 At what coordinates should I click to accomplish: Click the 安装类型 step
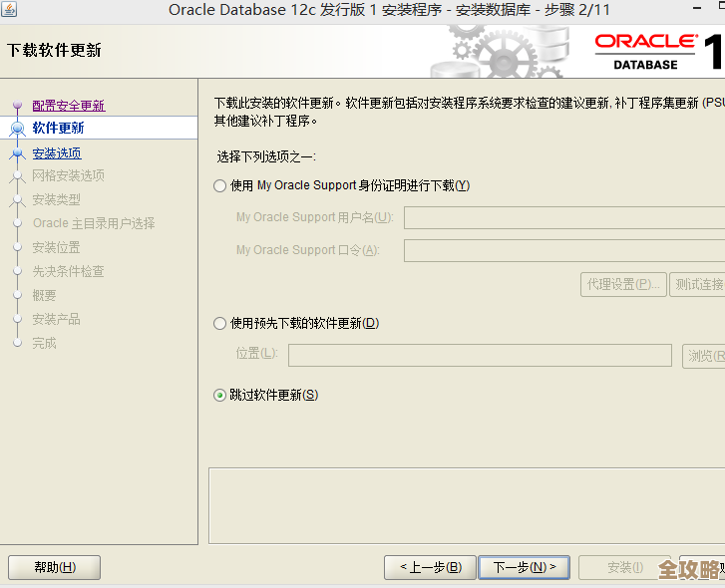pyautogui.click(x=57, y=199)
